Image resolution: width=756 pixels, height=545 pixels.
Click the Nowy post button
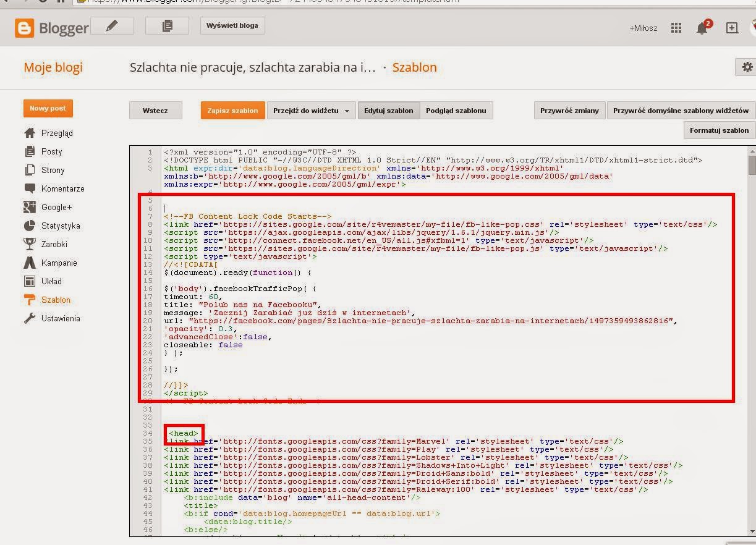[x=48, y=108]
